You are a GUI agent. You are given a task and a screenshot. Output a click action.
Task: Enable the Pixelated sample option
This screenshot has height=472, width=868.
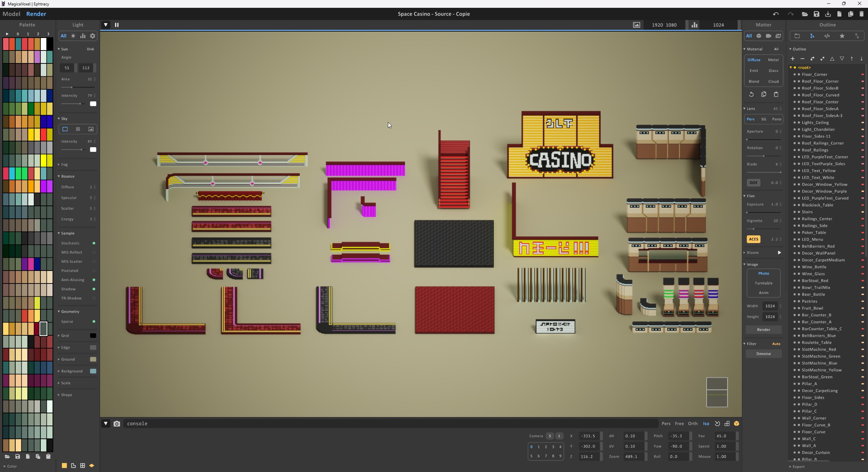(94, 271)
